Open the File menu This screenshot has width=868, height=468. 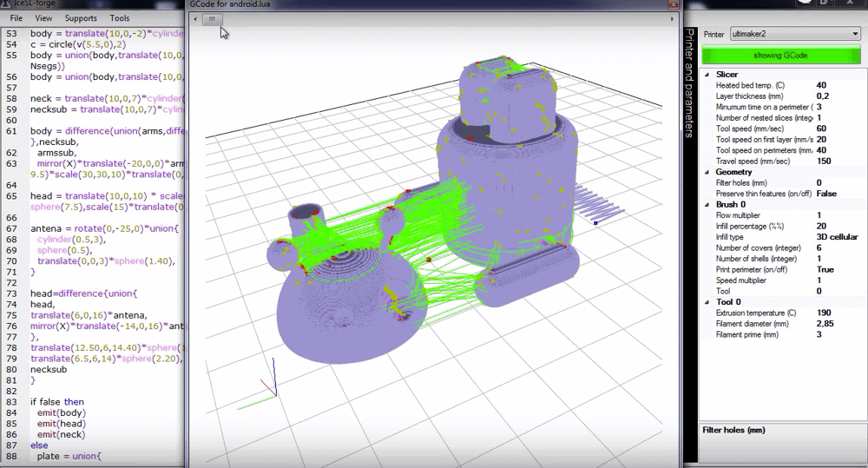[x=16, y=18]
